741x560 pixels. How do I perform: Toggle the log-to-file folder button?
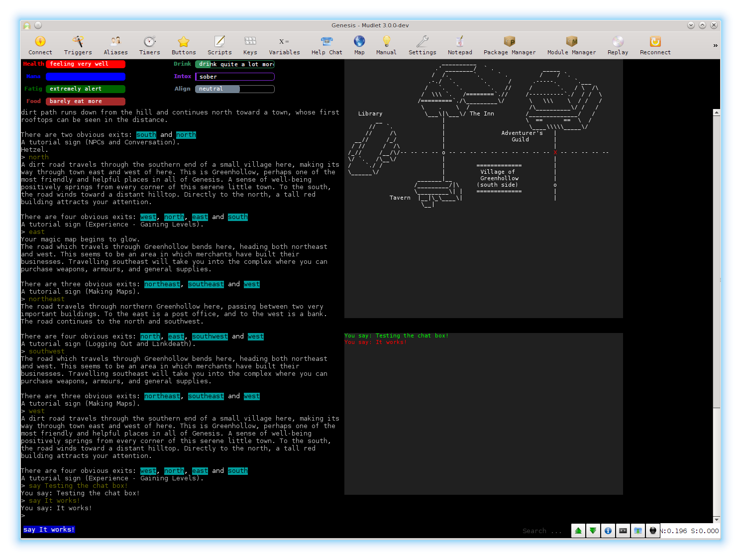(638, 531)
